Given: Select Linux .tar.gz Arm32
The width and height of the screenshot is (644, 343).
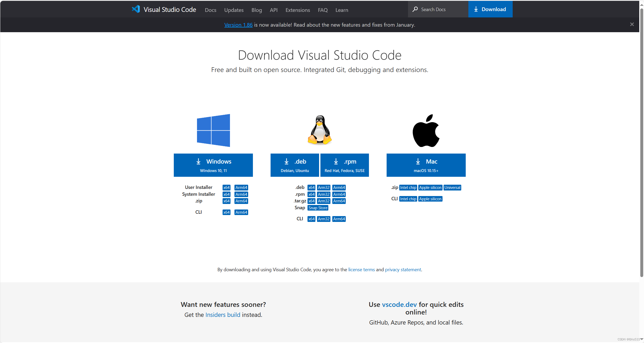Looking at the screenshot, I should click(x=324, y=201).
